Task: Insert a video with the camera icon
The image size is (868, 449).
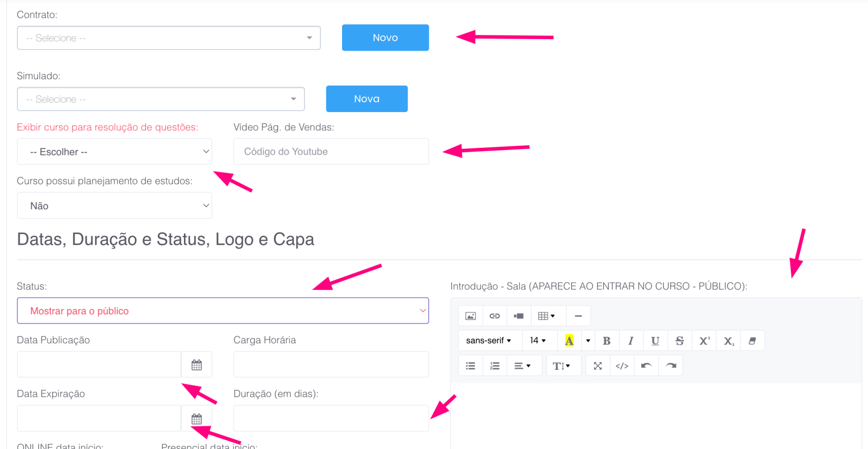Action: click(x=519, y=316)
